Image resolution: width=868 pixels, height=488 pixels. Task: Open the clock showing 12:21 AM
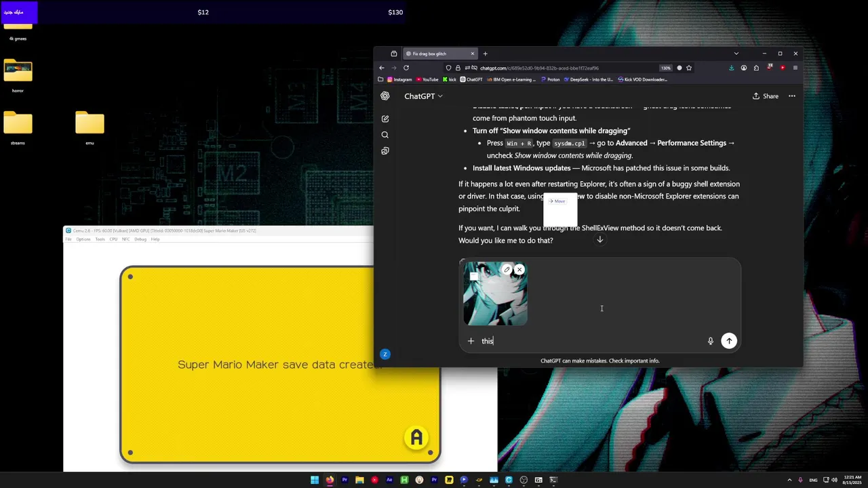tap(853, 480)
